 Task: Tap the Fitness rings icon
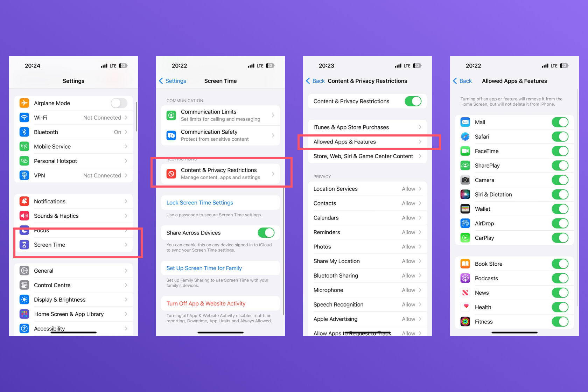[x=465, y=322]
